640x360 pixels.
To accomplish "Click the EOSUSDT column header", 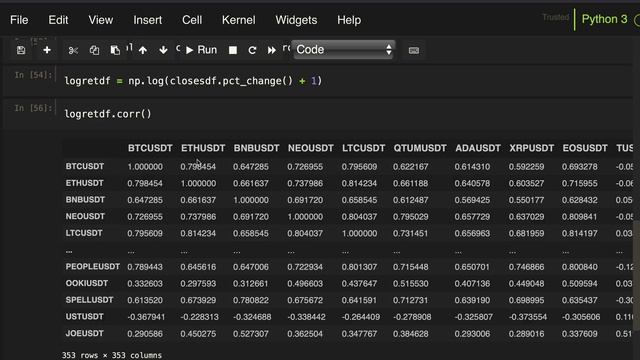I will click(585, 148).
